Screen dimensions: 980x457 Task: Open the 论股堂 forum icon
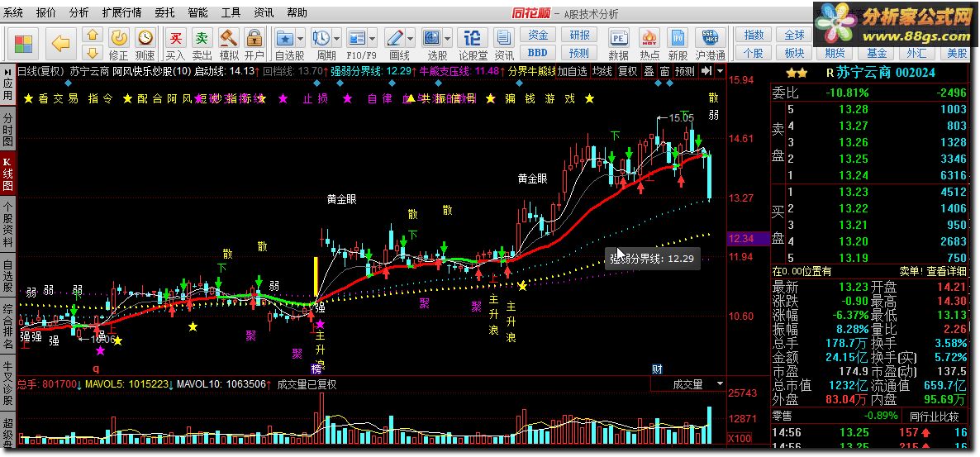click(x=473, y=38)
